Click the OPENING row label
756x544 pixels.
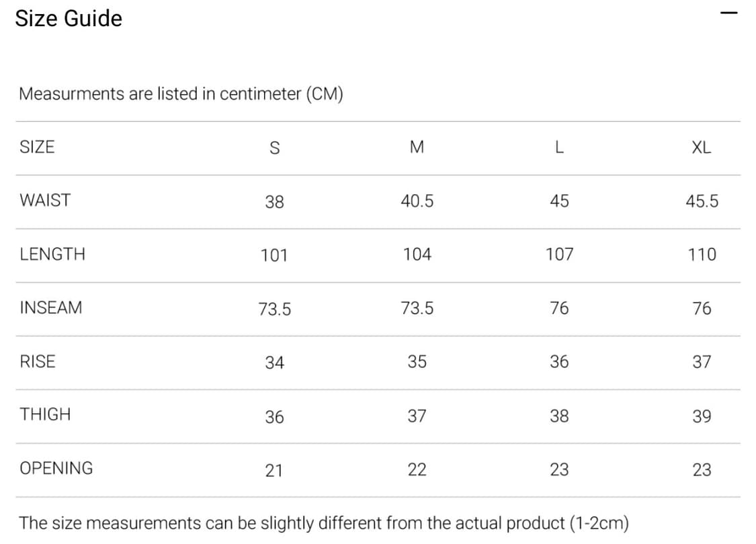(56, 468)
